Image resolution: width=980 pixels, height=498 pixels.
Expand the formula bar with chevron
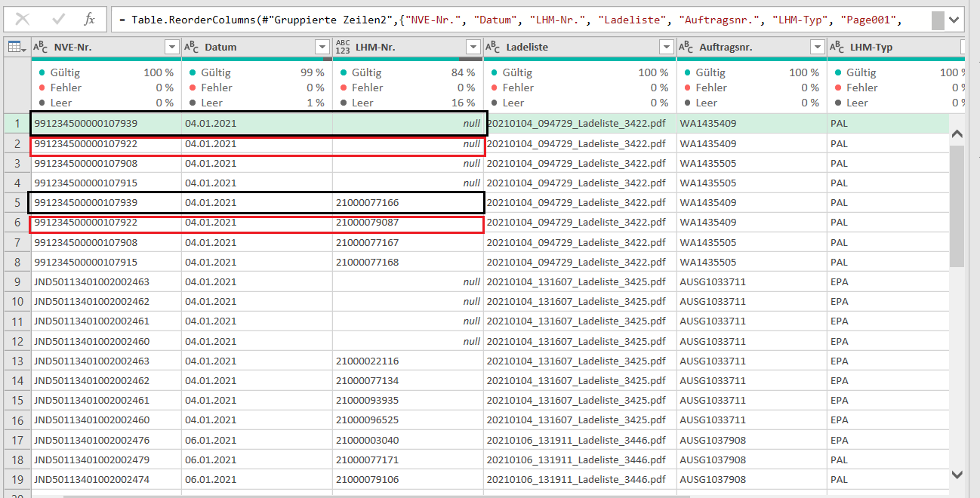(955, 20)
